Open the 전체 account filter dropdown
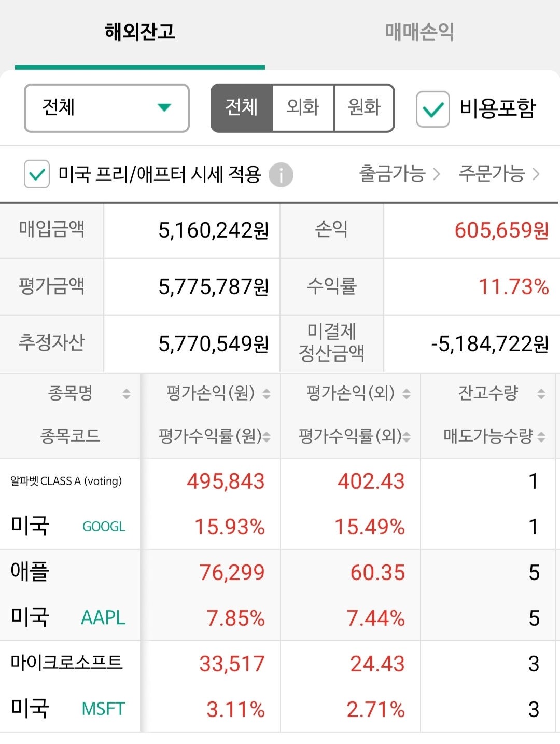This screenshot has height=744, width=560. pyautogui.click(x=106, y=107)
